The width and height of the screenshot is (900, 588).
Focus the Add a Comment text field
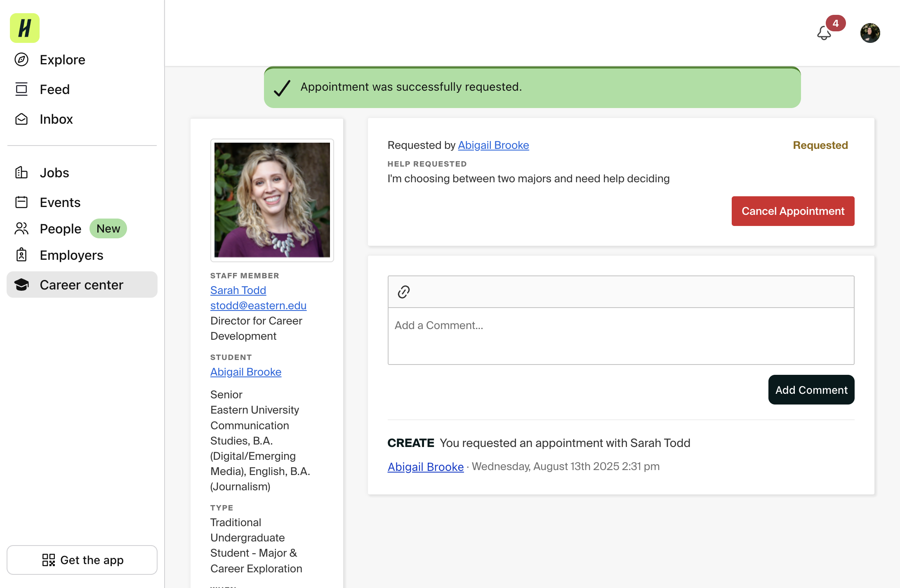point(621,336)
